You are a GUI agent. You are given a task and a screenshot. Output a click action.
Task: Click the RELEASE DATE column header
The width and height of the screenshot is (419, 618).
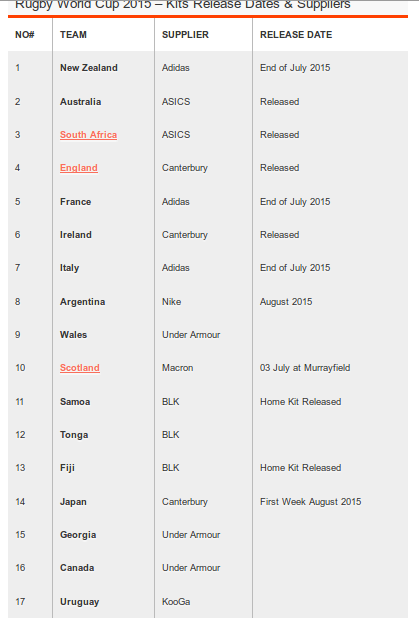296,35
